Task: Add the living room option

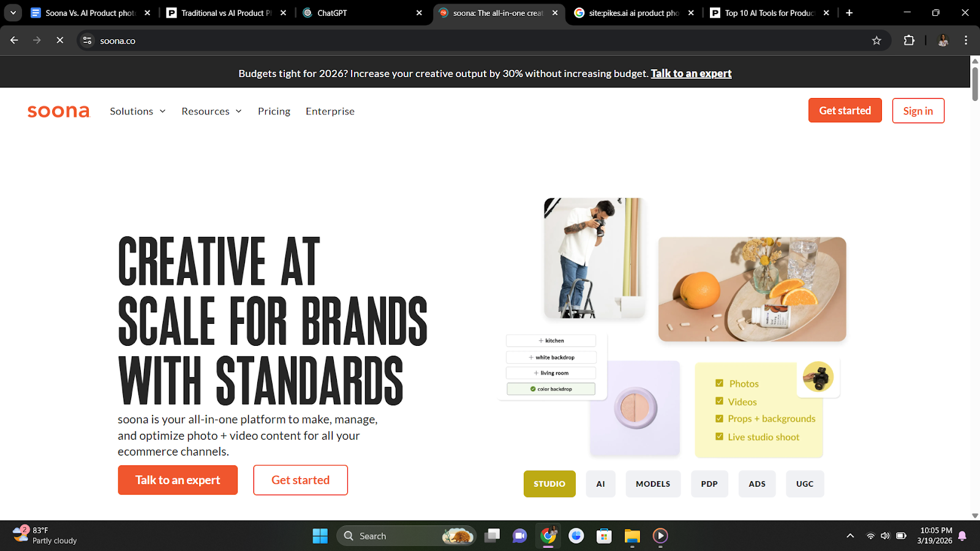Action: coord(551,373)
